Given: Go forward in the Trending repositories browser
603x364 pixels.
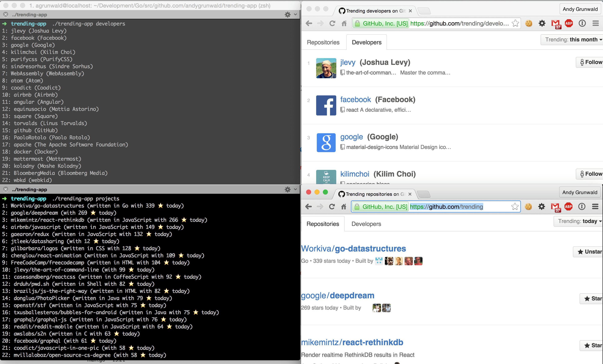Looking at the screenshot, I should point(320,206).
